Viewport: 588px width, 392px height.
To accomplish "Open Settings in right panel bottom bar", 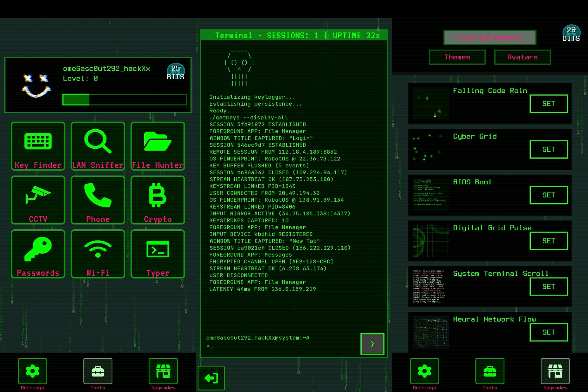I will [x=424, y=371].
